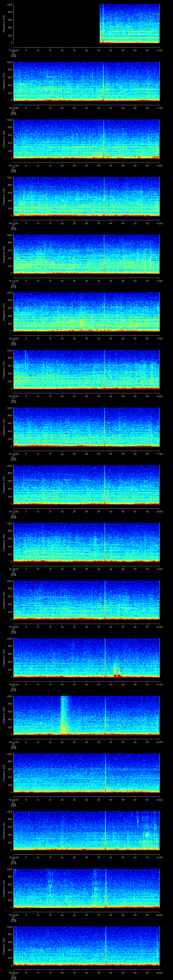Click the 16:15:00 start time label

point(13,396)
